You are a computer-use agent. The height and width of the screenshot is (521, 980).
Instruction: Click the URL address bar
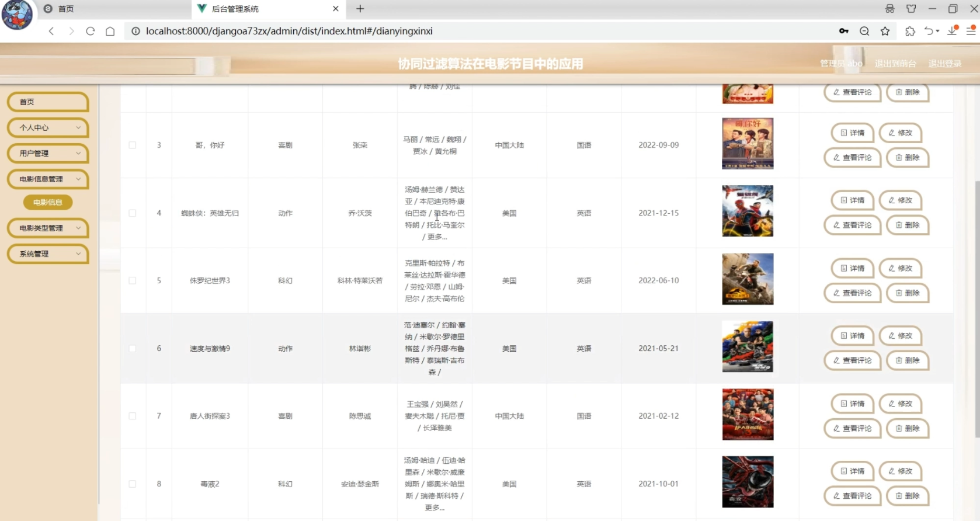(x=479, y=31)
